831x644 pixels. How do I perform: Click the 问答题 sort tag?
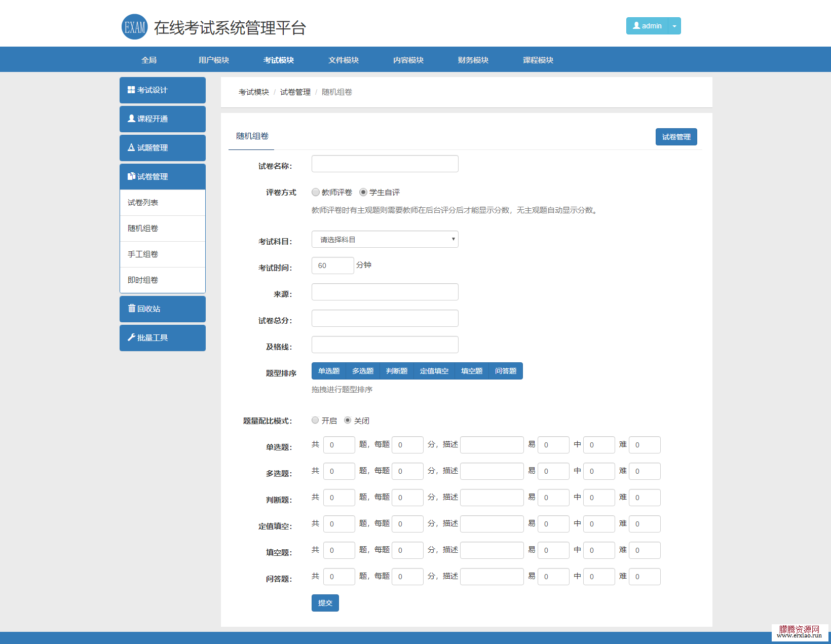point(506,371)
